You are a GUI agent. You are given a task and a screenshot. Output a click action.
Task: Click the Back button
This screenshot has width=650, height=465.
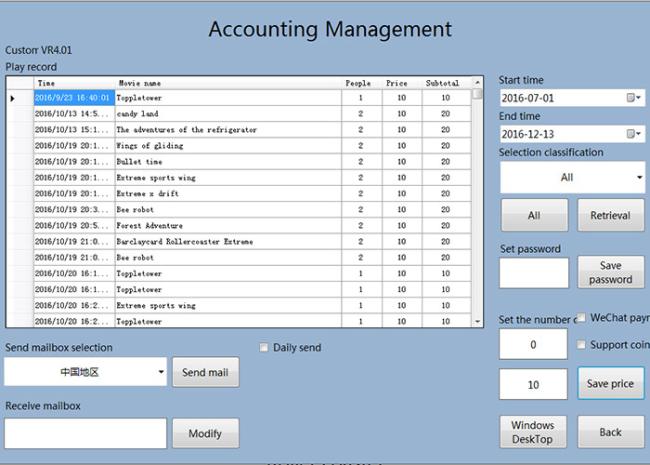coord(610,432)
